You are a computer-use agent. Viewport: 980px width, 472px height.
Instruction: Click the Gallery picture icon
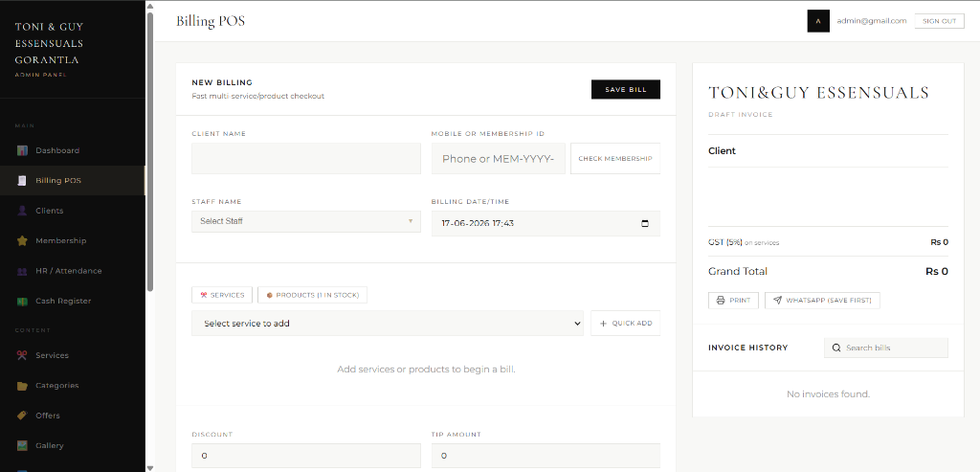[x=22, y=445]
